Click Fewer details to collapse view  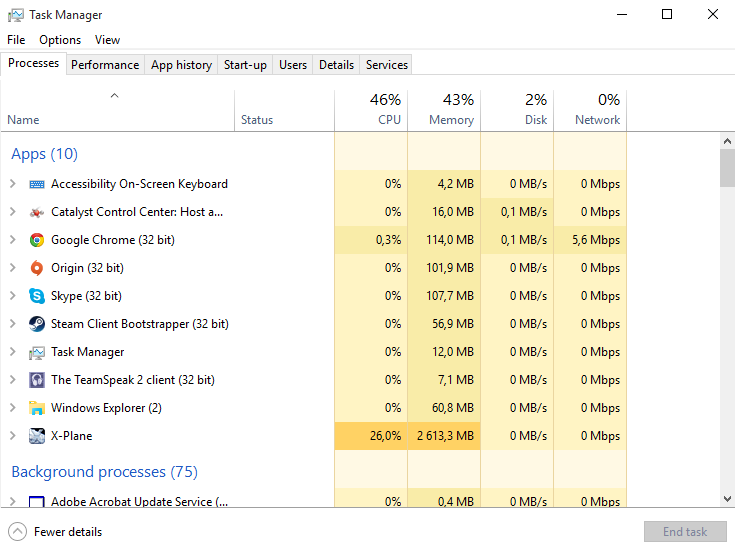[x=55, y=532]
